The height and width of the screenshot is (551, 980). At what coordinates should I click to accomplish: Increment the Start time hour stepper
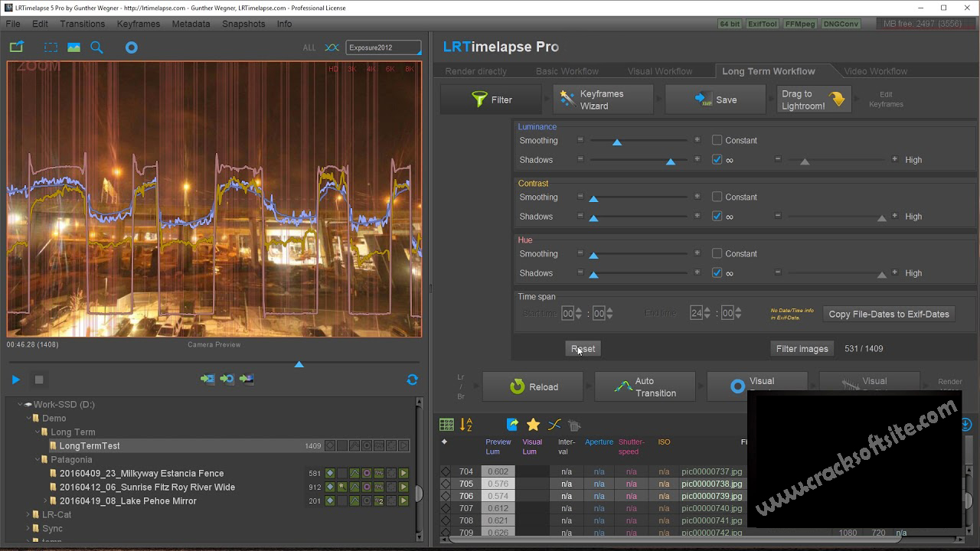point(578,310)
